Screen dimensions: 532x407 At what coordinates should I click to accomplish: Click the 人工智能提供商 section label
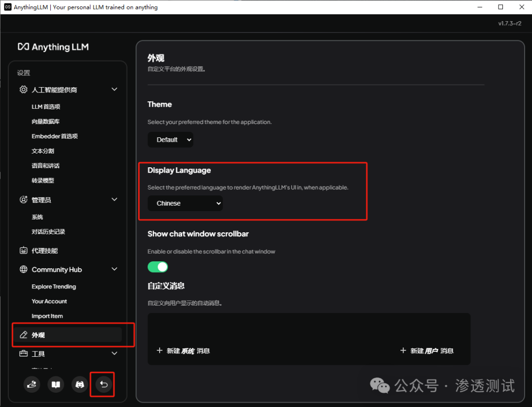54,90
